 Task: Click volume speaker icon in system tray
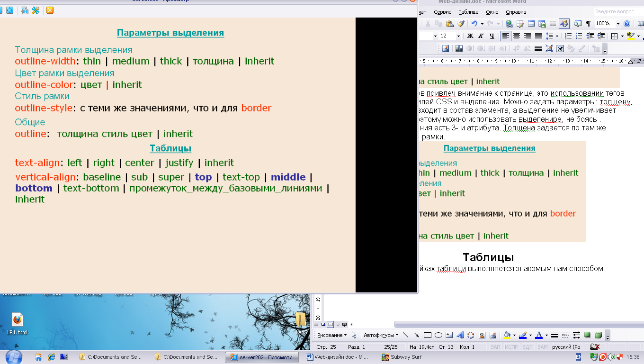612,357
